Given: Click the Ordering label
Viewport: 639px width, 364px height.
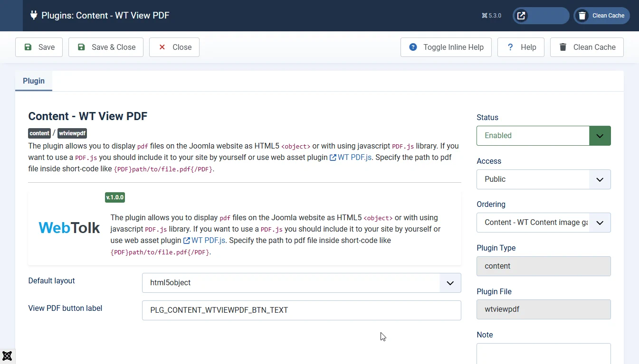Looking at the screenshot, I should [491, 204].
